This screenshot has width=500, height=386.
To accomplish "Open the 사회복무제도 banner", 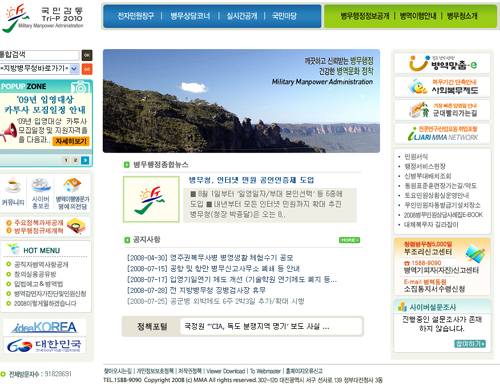I will (x=442, y=87).
